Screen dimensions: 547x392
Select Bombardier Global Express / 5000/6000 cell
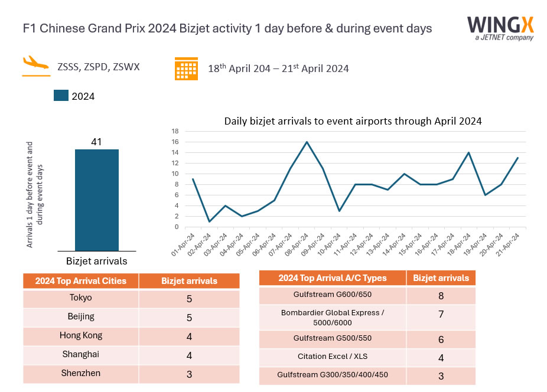(x=332, y=317)
